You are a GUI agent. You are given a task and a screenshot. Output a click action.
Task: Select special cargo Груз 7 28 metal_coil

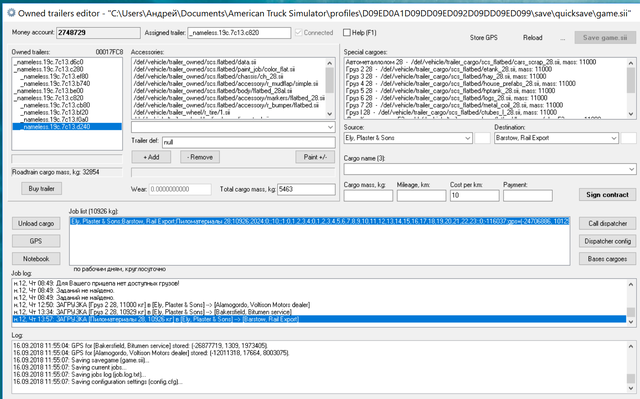(485, 105)
